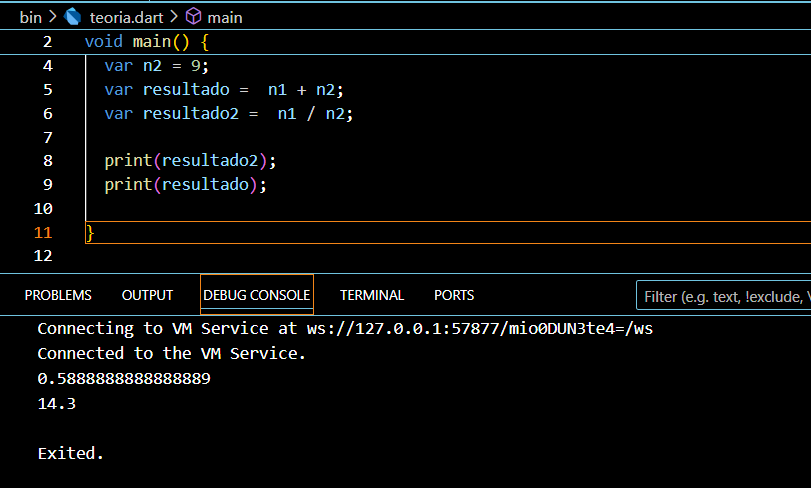This screenshot has height=488, width=811.
Task: Open the OUTPUT tab
Action: click(x=147, y=295)
